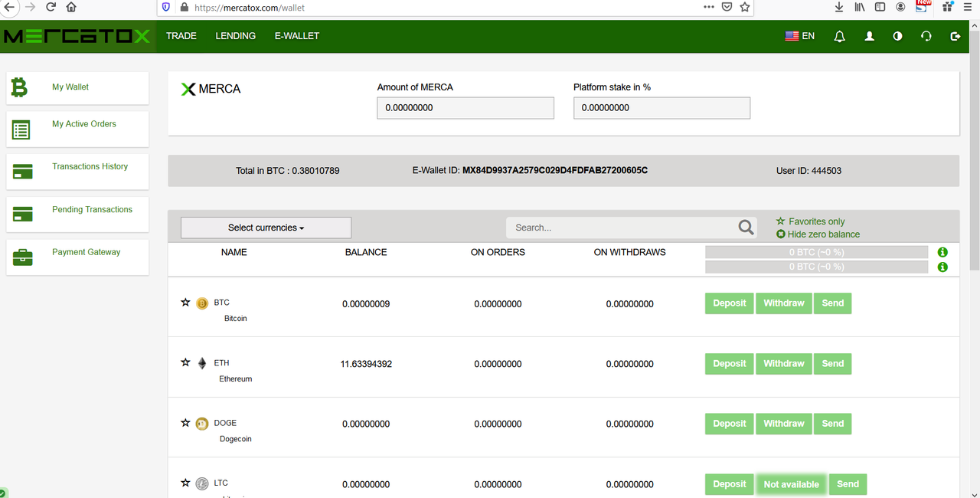Click the ETH coin icon
Viewport: 980px width, 498px height.
tap(202, 363)
